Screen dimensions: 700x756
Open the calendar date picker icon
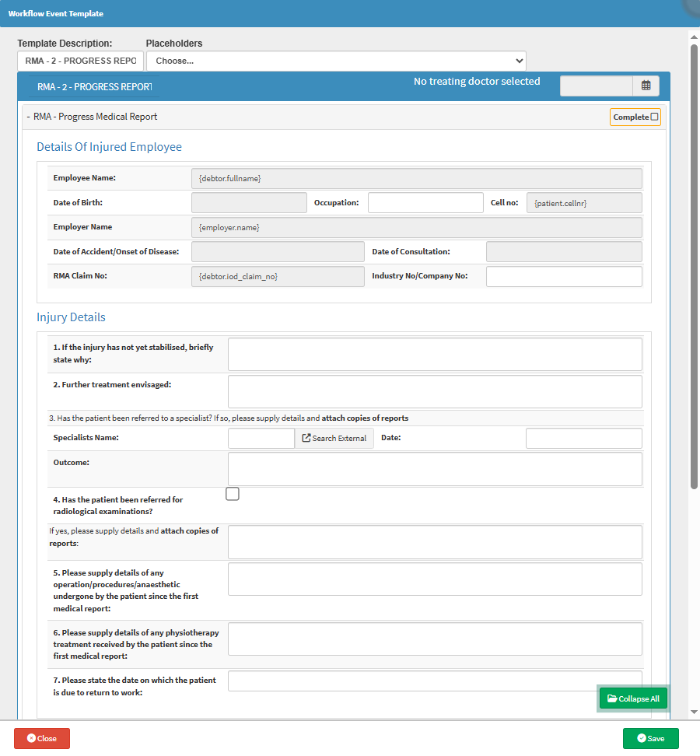[646, 86]
